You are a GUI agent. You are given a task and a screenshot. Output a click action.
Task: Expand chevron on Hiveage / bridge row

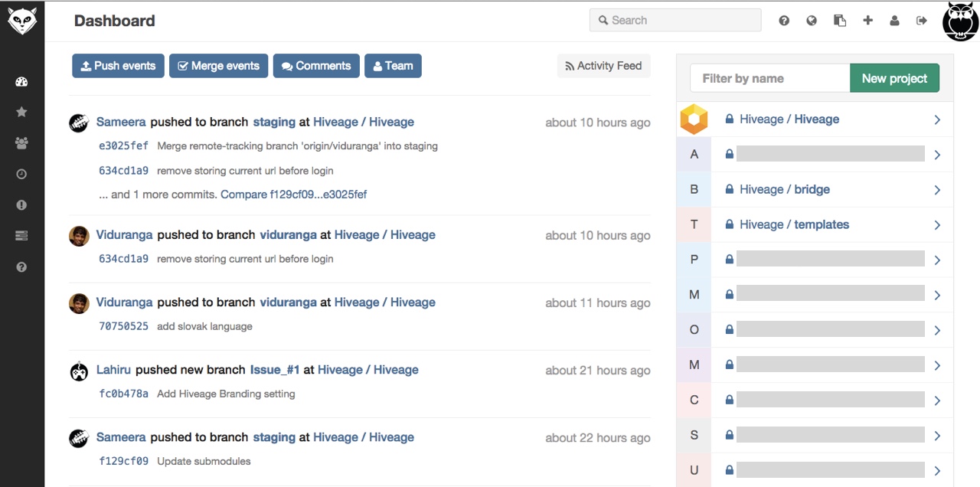pyautogui.click(x=937, y=190)
